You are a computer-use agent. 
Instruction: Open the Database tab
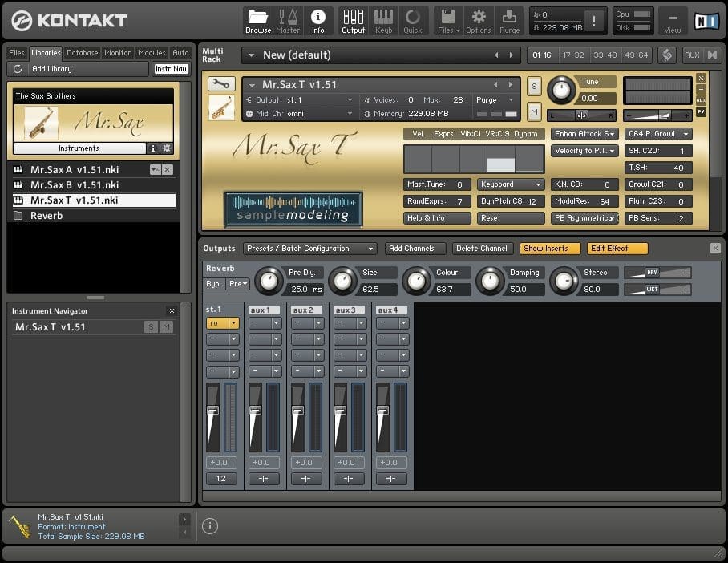(x=81, y=53)
